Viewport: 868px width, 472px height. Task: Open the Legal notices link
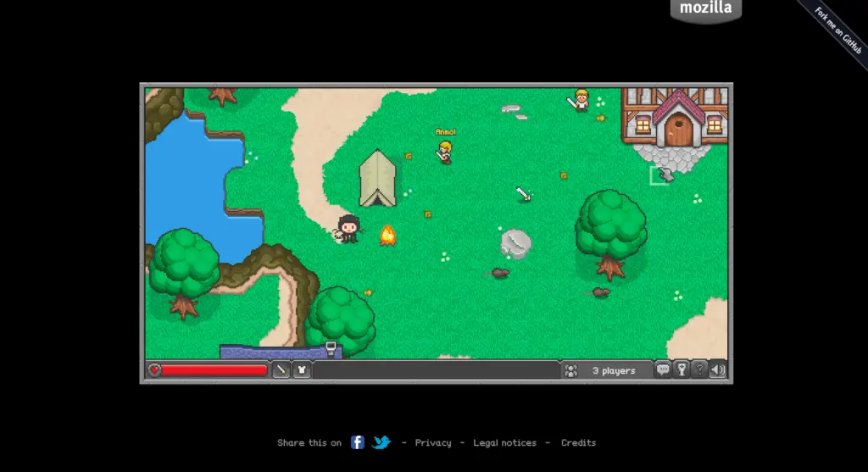coord(504,443)
